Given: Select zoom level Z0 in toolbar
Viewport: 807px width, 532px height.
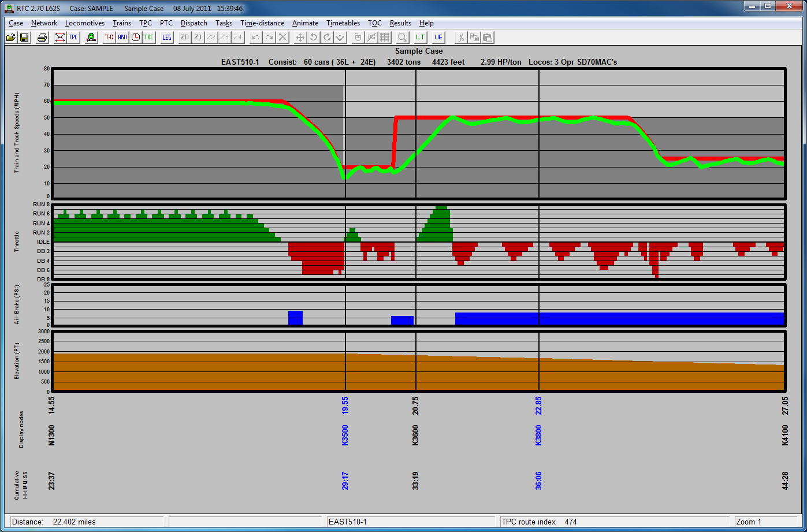Looking at the screenshot, I should pyautogui.click(x=184, y=38).
